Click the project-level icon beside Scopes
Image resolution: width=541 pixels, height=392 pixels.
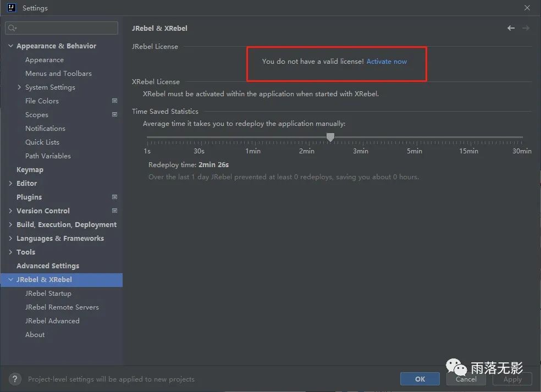114,114
